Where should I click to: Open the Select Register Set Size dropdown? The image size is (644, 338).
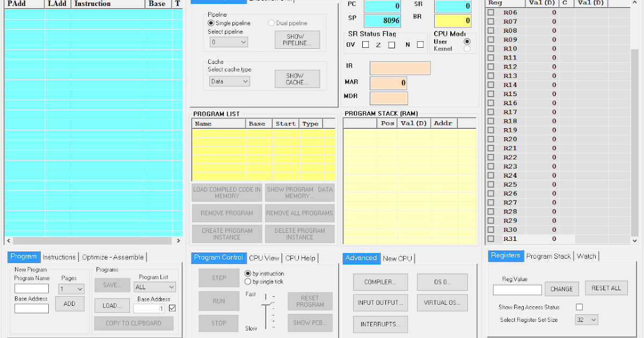(x=586, y=319)
